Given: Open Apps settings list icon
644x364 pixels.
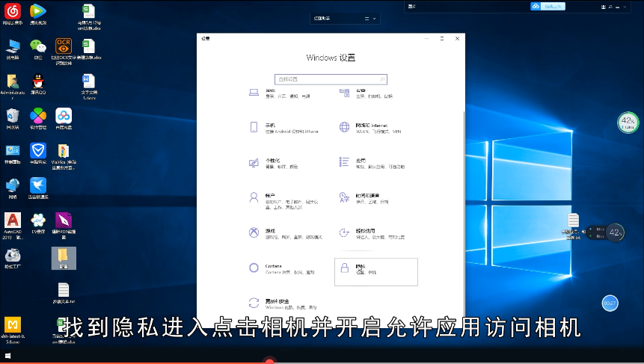Looking at the screenshot, I should 344,162.
